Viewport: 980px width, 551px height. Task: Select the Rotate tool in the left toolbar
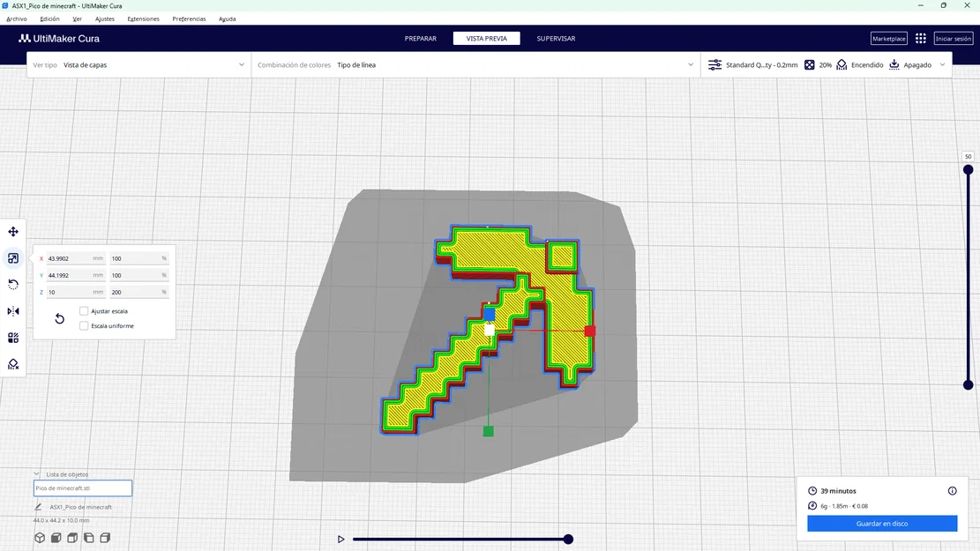pos(12,284)
